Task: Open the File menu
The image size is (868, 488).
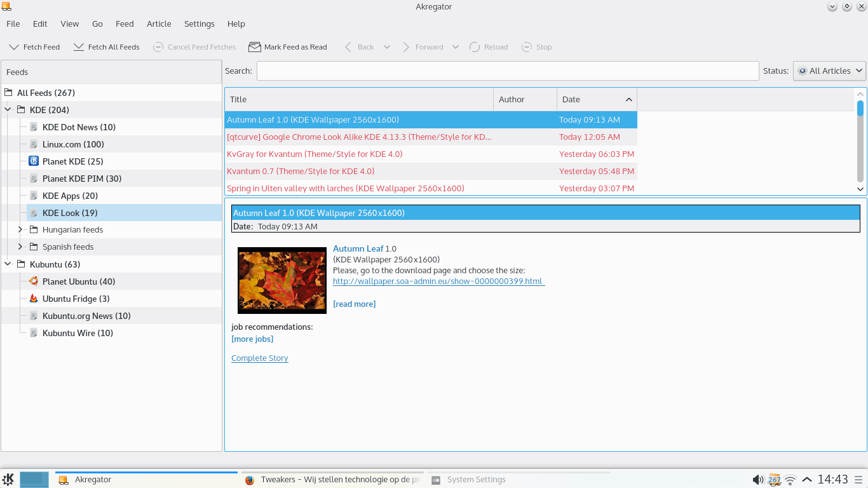Action: pos(13,24)
